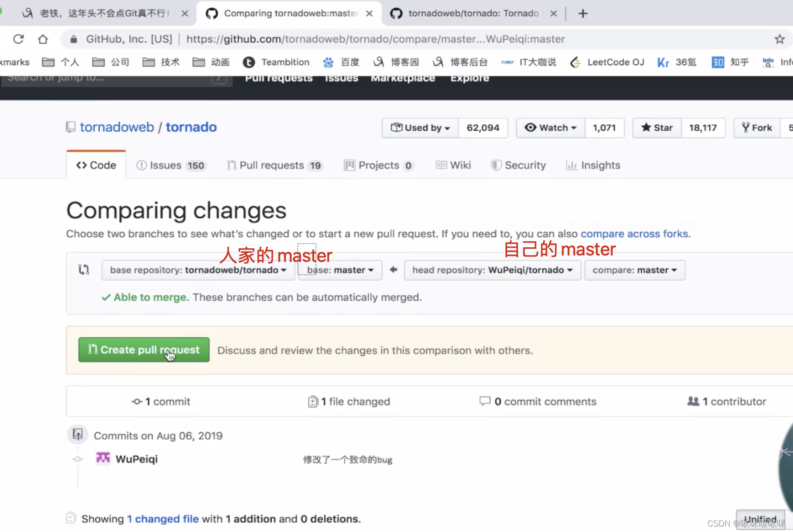Open the 36氪 bookmark
Screen dimensions: 793x532
[677, 62]
